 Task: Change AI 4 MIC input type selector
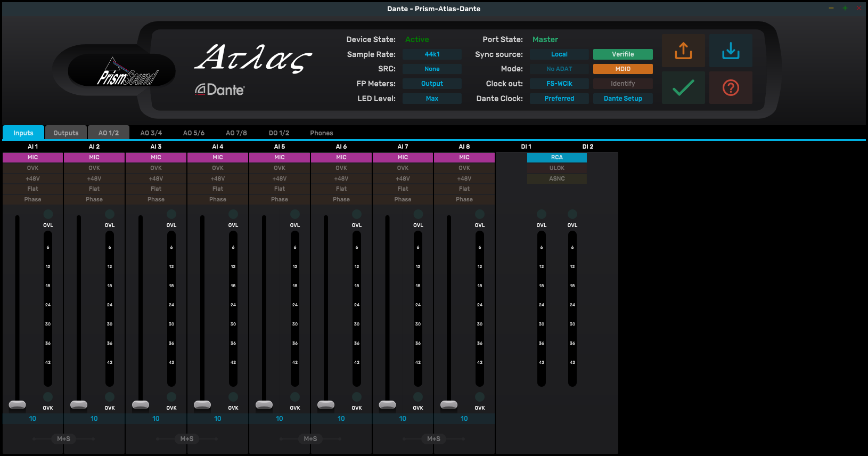pyautogui.click(x=218, y=158)
